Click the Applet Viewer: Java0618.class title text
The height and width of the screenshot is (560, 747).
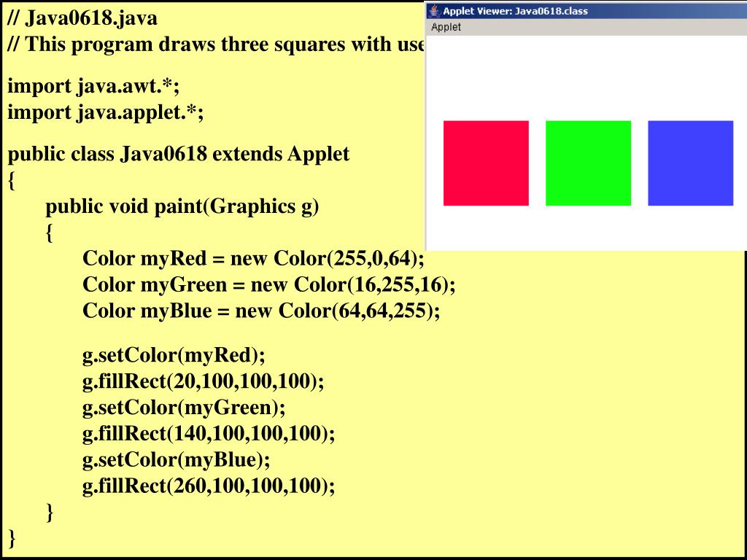point(515,11)
